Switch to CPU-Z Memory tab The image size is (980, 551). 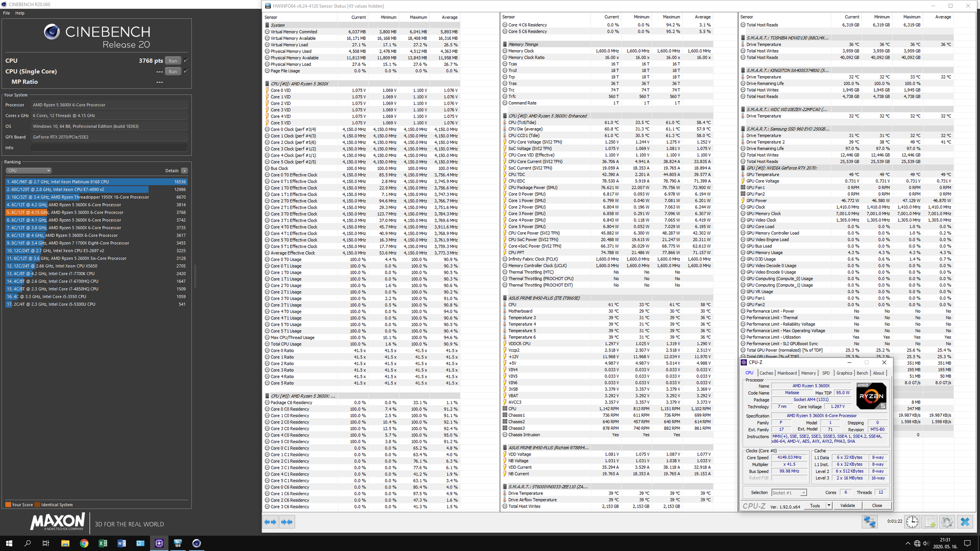tap(808, 373)
